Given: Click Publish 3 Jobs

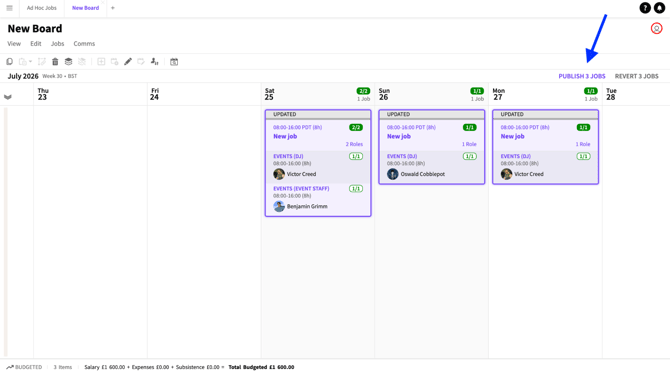Looking at the screenshot, I should tap(582, 76).
